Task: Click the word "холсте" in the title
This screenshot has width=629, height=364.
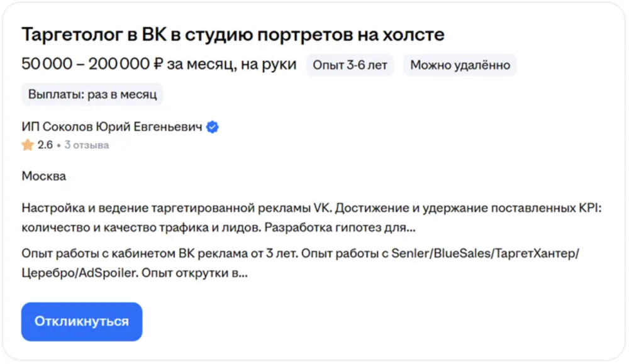Action: (x=416, y=35)
